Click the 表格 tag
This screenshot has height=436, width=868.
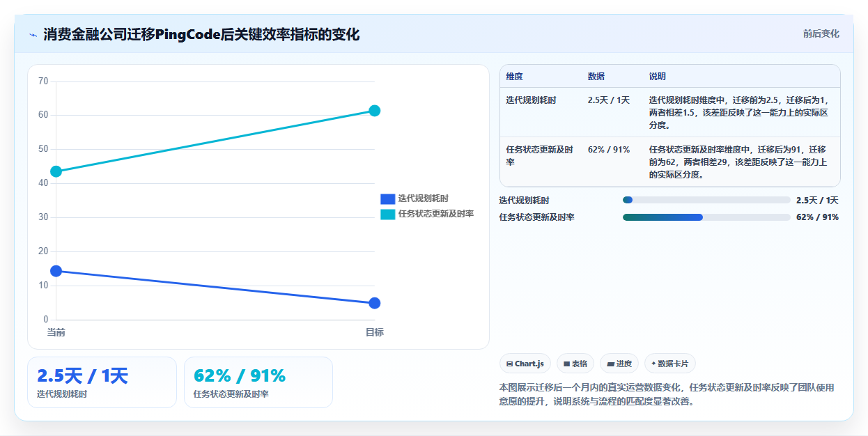coord(575,364)
